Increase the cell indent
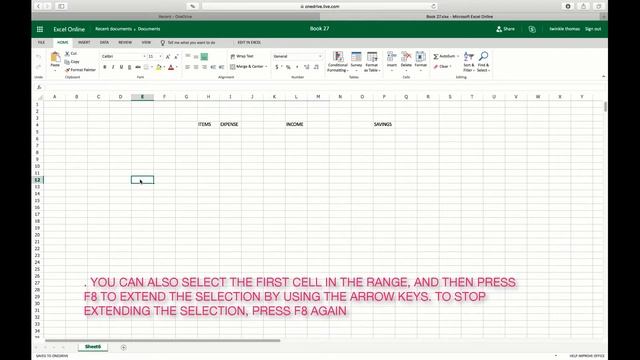This screenshot has width=640, height=360. coord(222,67)
